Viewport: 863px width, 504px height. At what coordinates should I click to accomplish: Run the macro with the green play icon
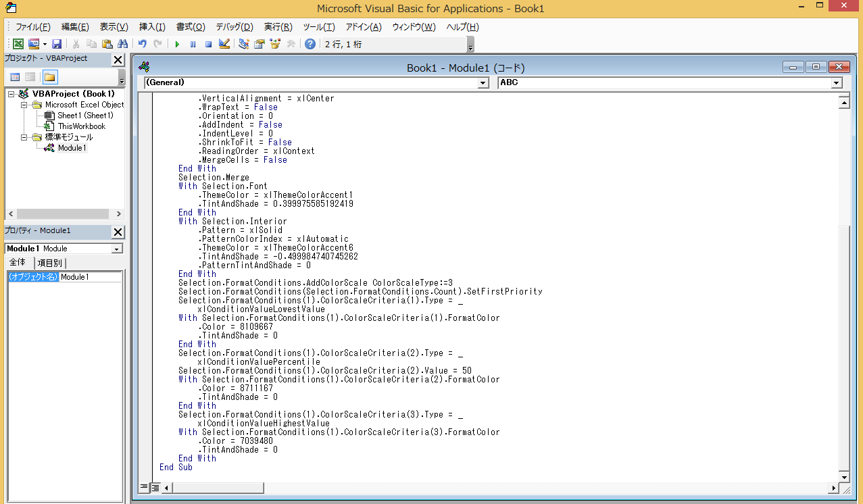[x=177, y=44]
